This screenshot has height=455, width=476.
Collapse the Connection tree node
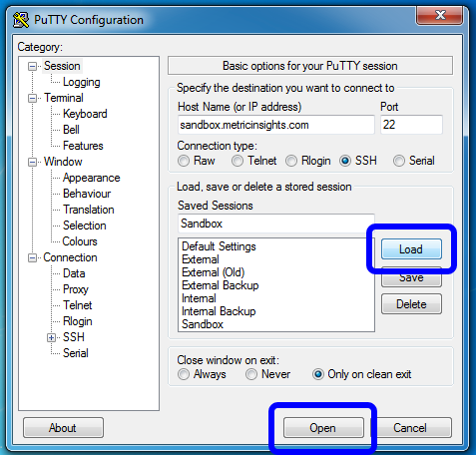point(32,257)
